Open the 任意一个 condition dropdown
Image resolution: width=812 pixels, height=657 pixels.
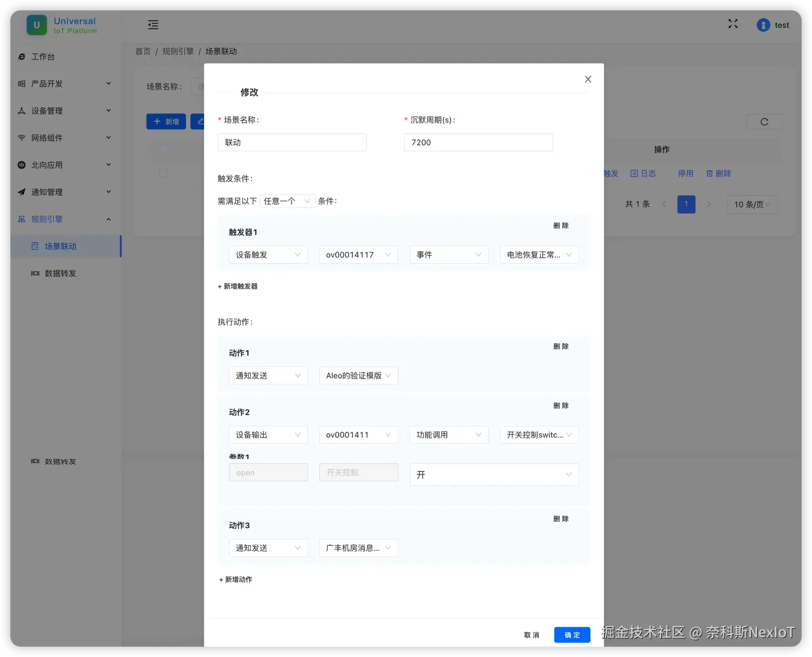pos(287,201)
